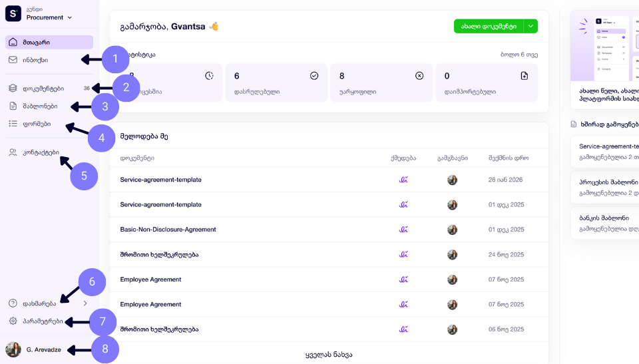Open დაიმპორტებული imported stat card

click(x=487, y=83)
